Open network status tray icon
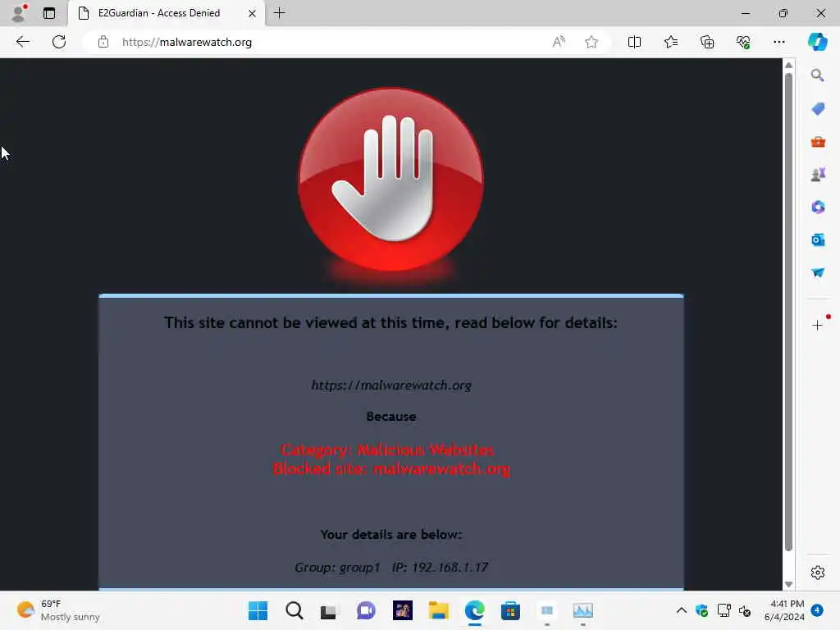Screen dimensions: 840x630 click(724, 610)
